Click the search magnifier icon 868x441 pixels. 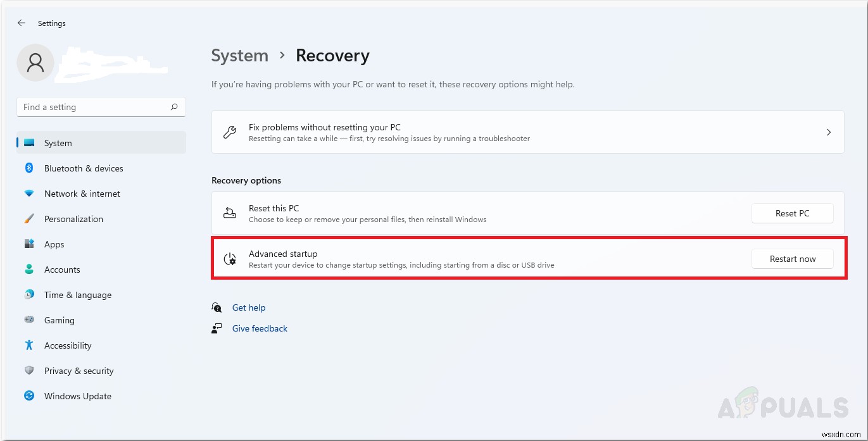pos(174,107)
